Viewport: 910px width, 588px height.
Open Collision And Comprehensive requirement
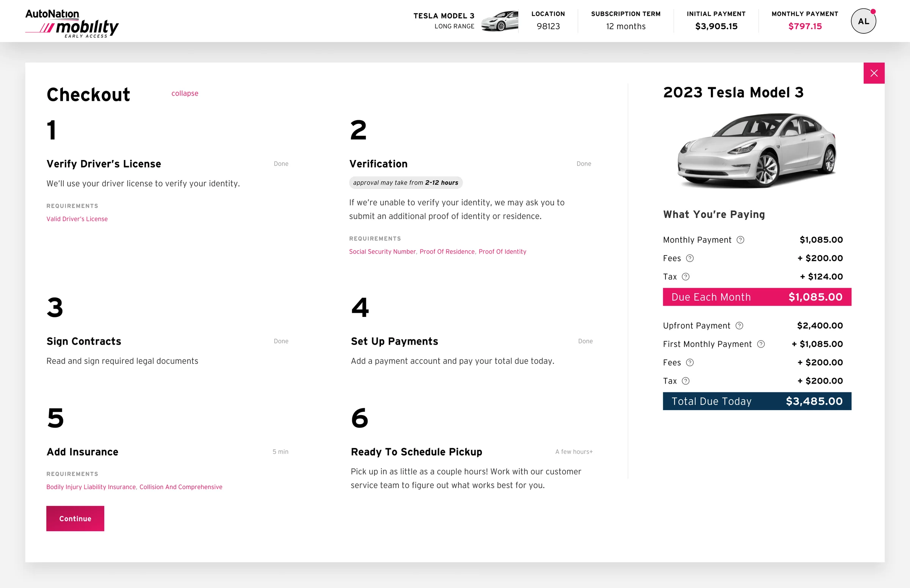click(180, 487)
